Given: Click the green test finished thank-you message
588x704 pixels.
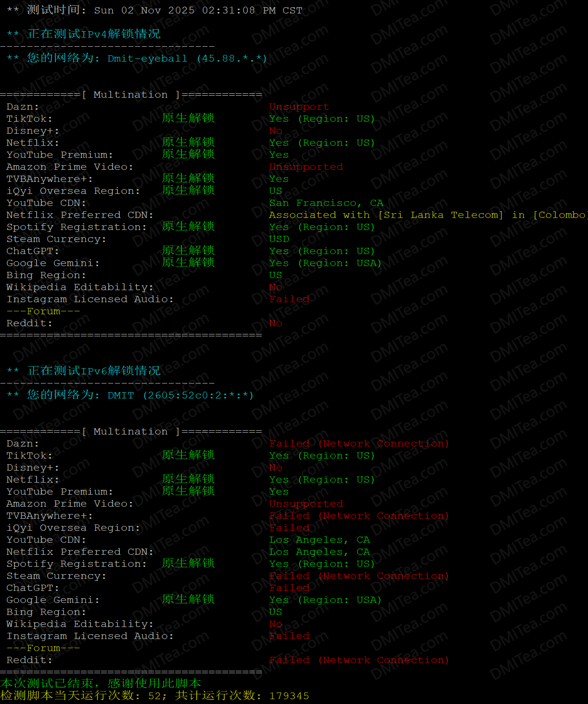Looking at the screenshot, I should coord(101,683).
